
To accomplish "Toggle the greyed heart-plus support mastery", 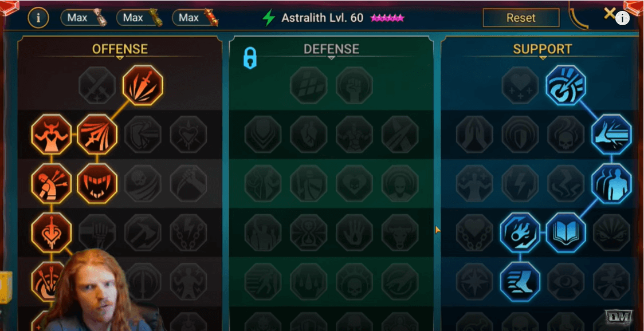I will tap(520, 85).
